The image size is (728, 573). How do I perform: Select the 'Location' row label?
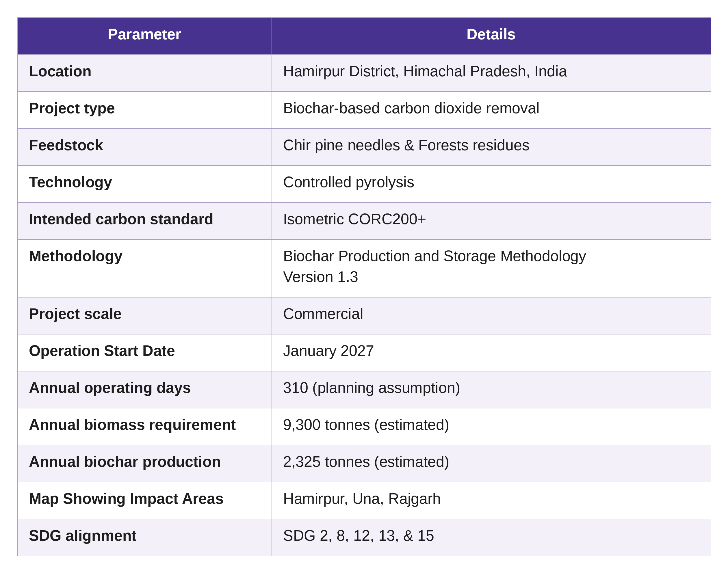coord(60,71)
